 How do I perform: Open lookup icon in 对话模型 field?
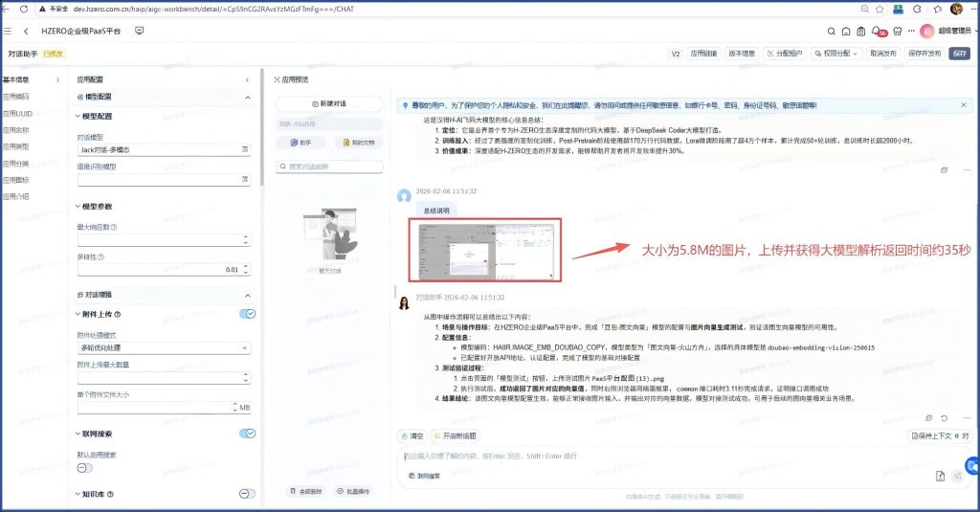point(245,150)
